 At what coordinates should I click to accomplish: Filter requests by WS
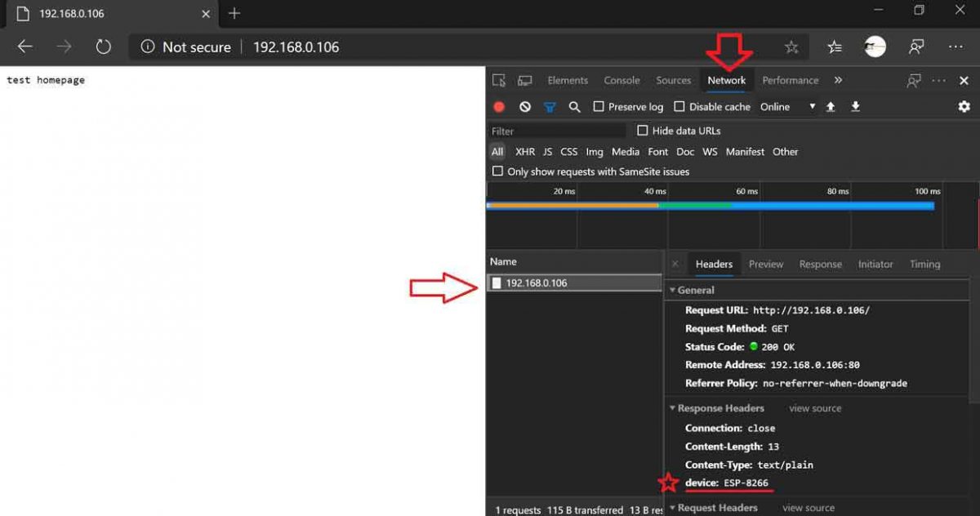coord(710,152)
